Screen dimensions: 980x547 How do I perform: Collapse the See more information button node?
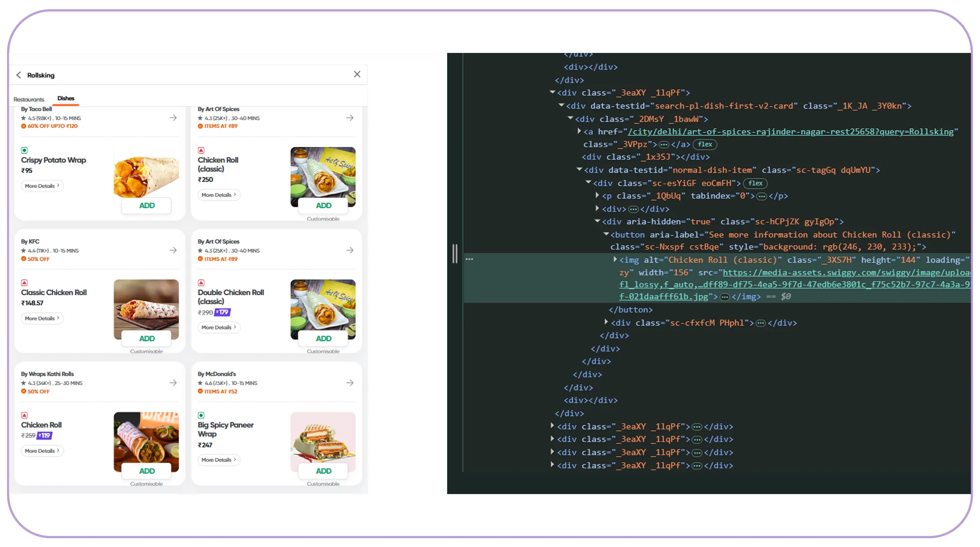[606, 234]
